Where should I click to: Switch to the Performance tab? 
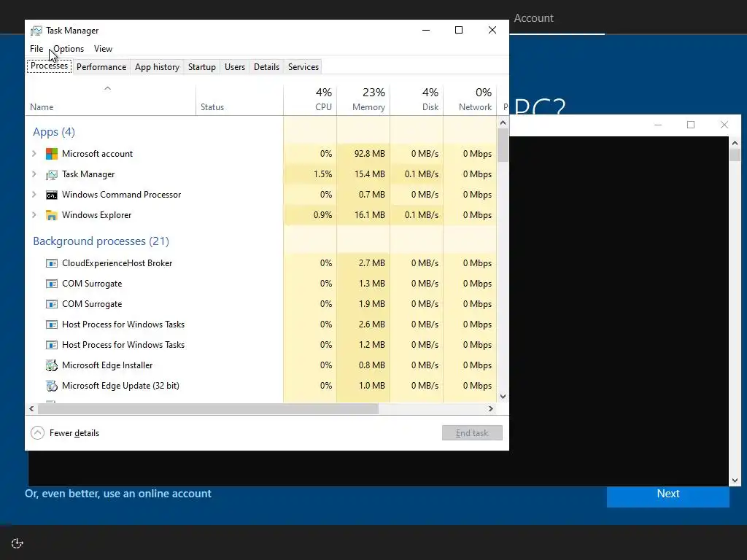click(101, 67)
